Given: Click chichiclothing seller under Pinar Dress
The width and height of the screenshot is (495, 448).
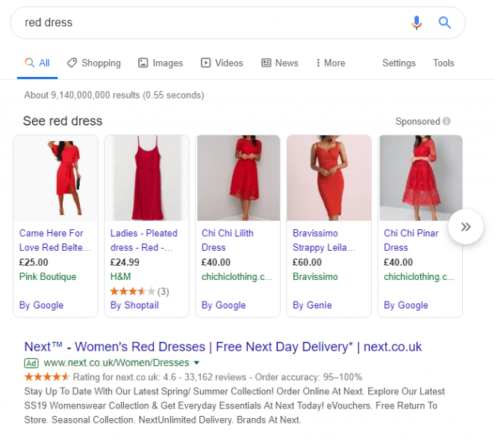Looking at the screenshot, I should [x=419, y=277].
